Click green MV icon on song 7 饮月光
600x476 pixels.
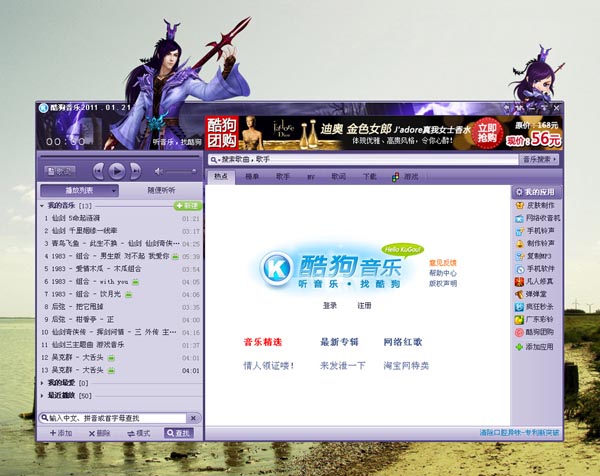click(129, 295)
